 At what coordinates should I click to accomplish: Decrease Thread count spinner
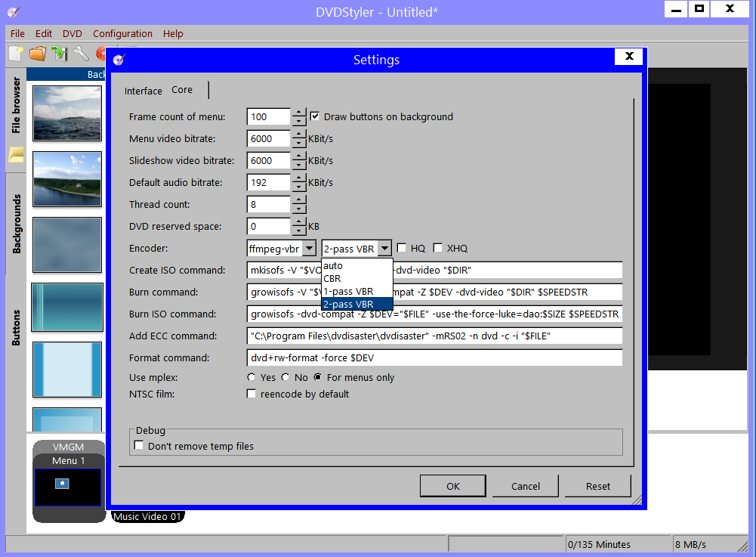(x=299, y=209)
